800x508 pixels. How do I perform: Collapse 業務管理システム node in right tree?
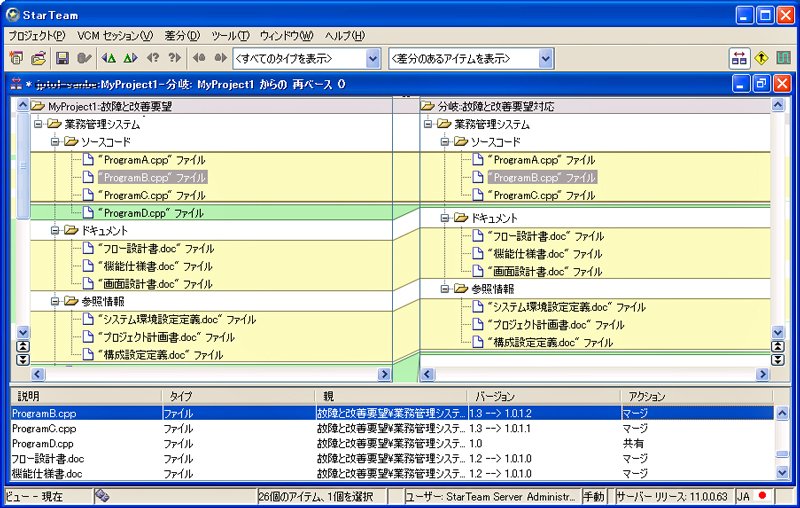(x=428, y=124)
